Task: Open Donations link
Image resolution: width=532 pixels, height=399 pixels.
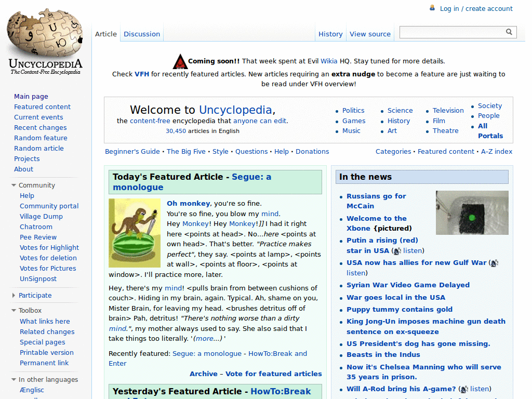Action: 312,152
